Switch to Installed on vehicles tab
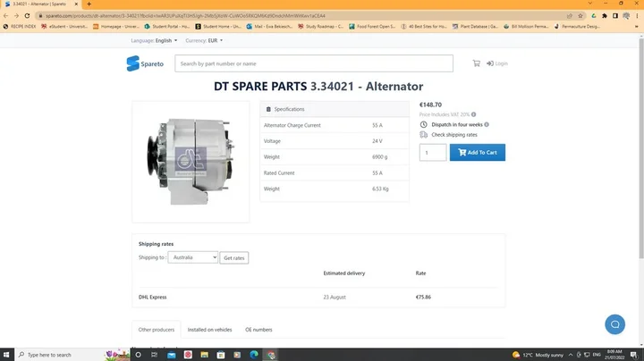This screenshot has width=644, height=361. 210,330
